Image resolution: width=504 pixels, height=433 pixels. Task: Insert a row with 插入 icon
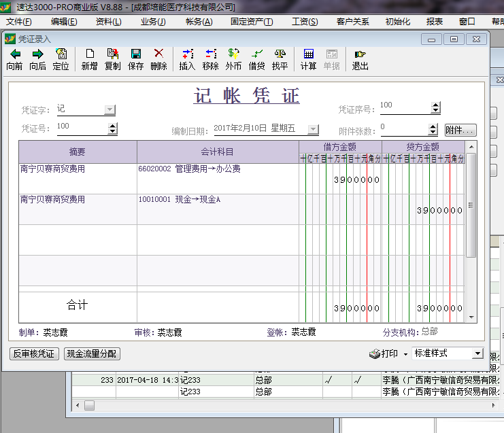pyautogui.click(x=188, y=59)
